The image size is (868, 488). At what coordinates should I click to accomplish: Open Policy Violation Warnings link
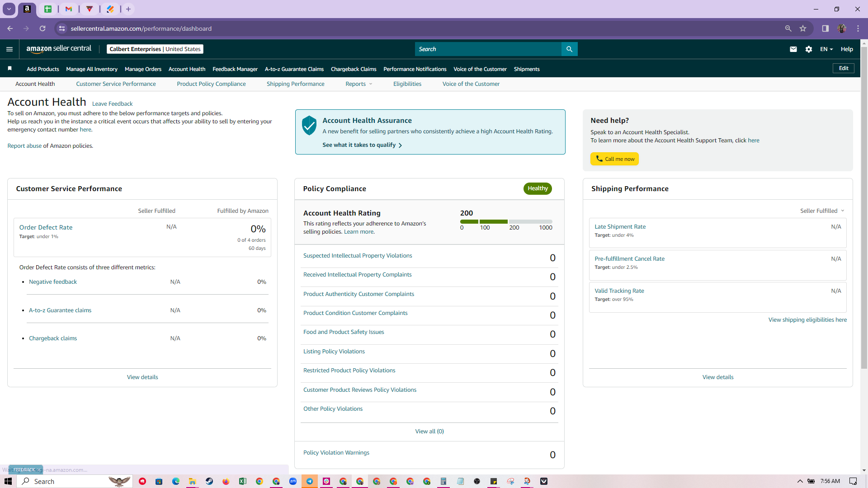click(336, 453)
